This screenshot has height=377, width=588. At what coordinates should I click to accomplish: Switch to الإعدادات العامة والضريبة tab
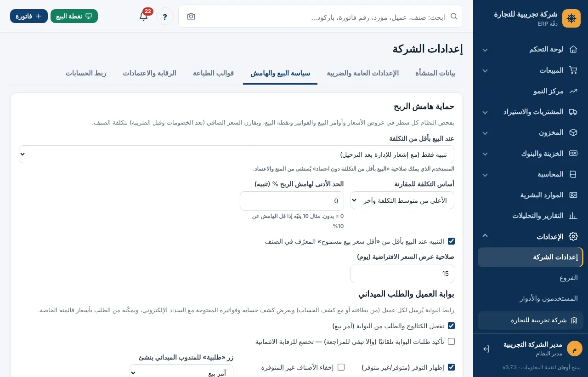coord(363,73)
